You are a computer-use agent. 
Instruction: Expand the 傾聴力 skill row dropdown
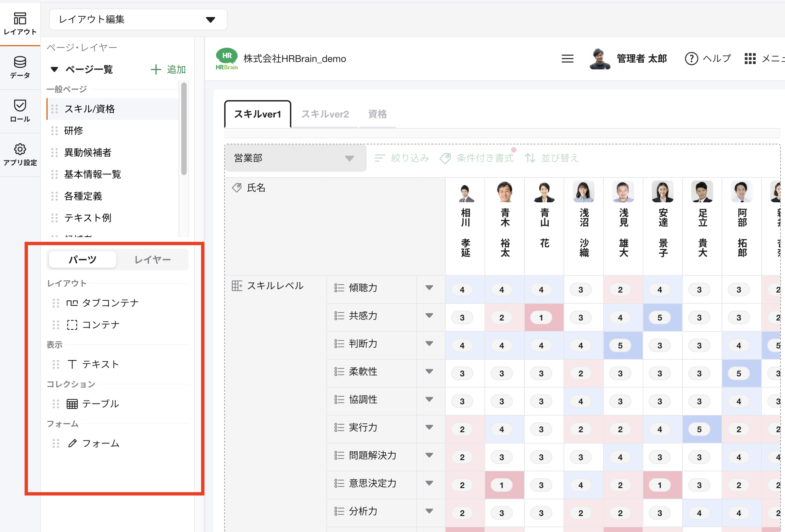430,288
